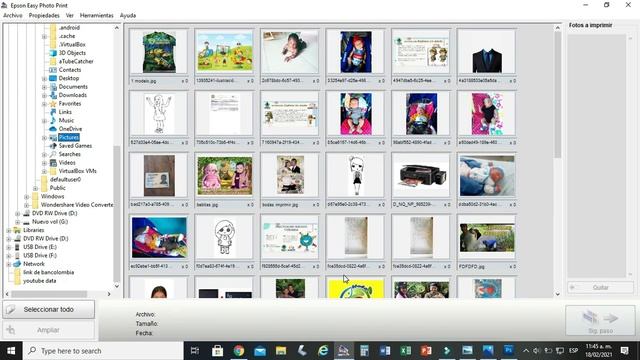Viewport: 640px width, 360px height.
Task: Click the Favorites star folder icon
Action: [x=53, y=104]
